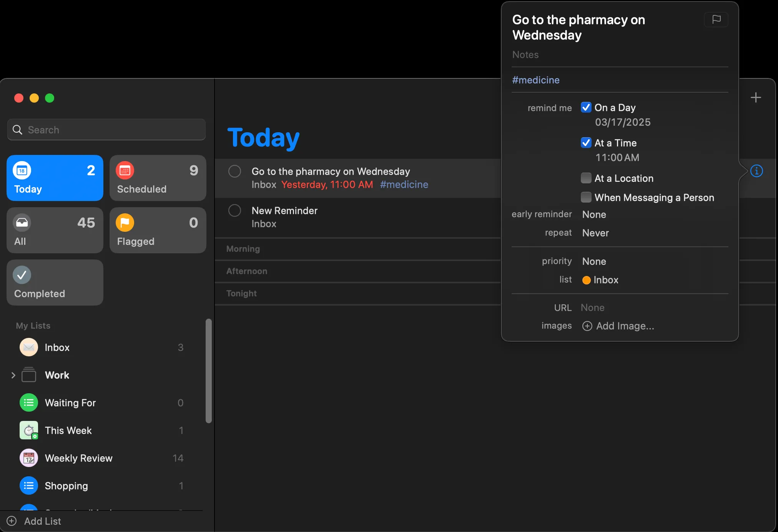
Task: Select the Weekly Review list
Action: click(x=79, y=458)
